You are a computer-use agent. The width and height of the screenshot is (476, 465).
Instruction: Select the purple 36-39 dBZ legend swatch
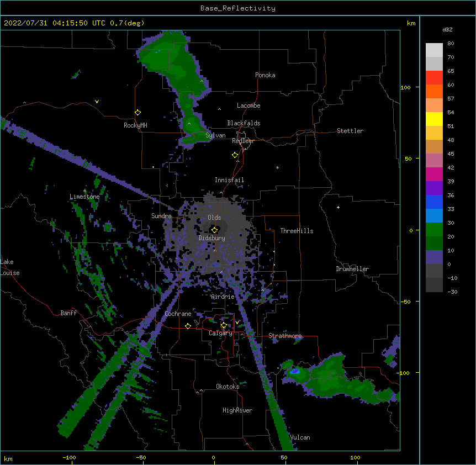[434, 188]
